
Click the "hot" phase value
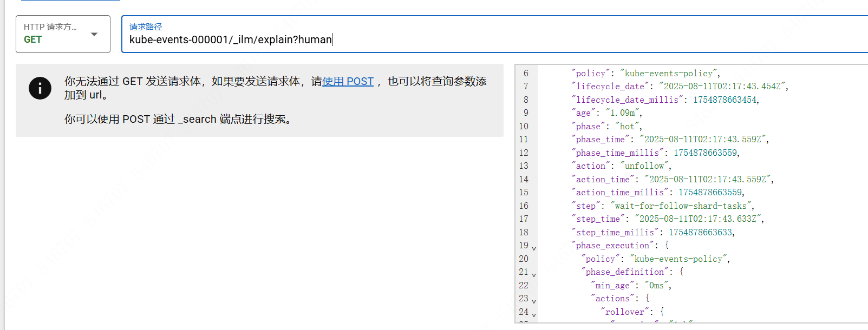[x=627, y=126]
